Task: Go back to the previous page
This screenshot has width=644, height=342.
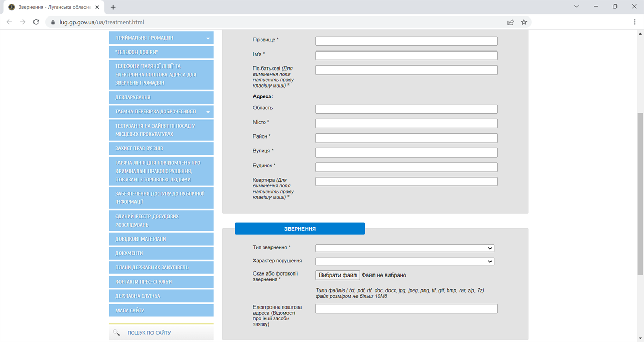Action: [x=9, y=22]
